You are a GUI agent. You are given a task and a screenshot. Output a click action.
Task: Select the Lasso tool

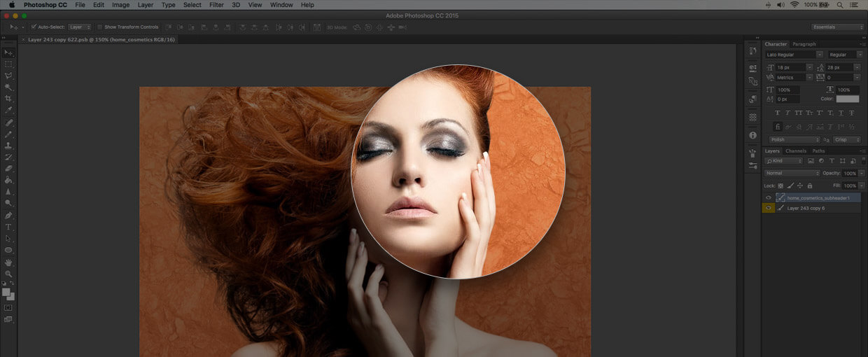8,76
